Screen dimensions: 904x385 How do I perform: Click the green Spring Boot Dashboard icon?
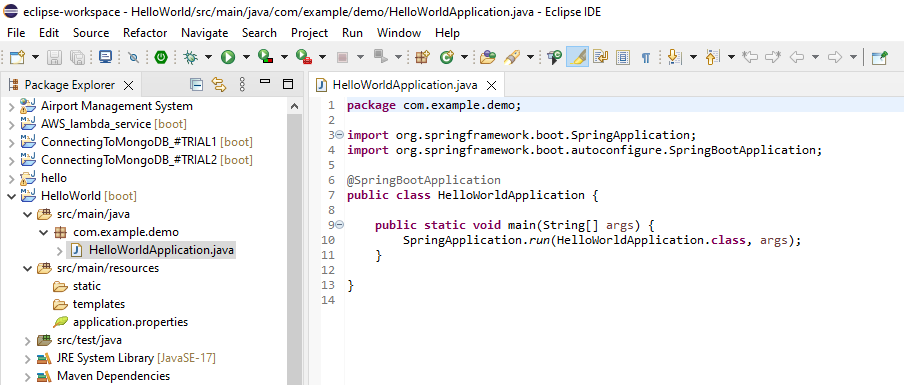(161, 56)
